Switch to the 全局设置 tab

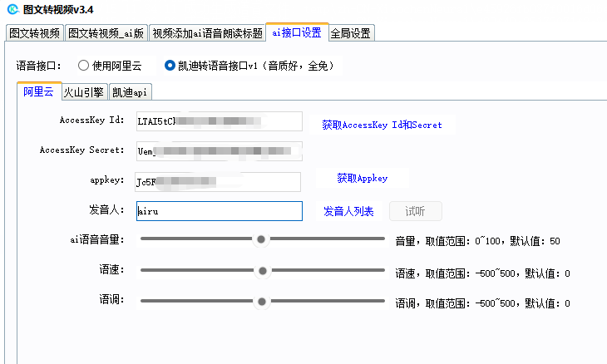point(352,33)
